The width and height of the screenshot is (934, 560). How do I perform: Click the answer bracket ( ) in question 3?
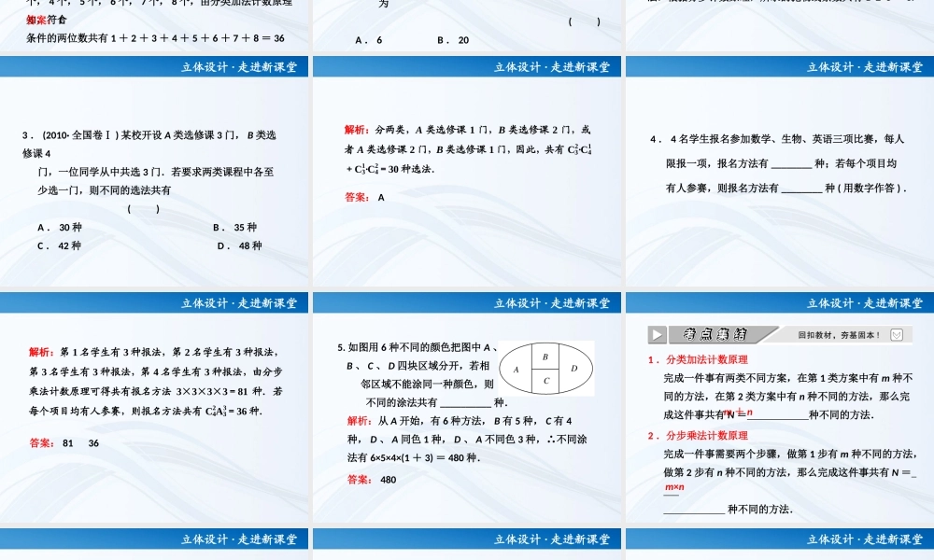(144, 209)
